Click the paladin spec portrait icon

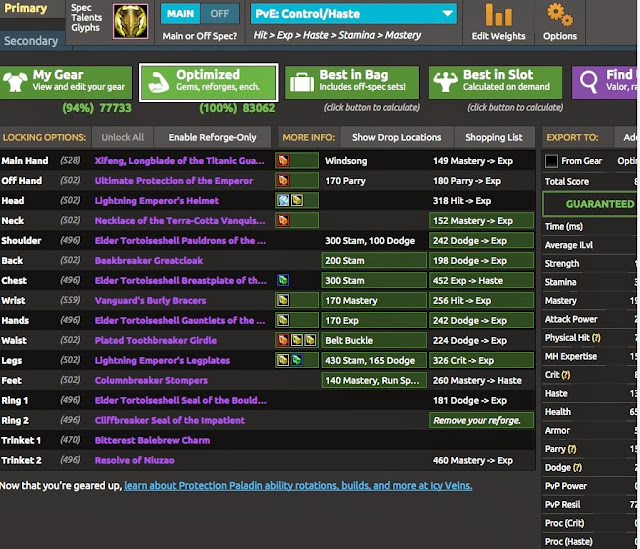point(131,22)
